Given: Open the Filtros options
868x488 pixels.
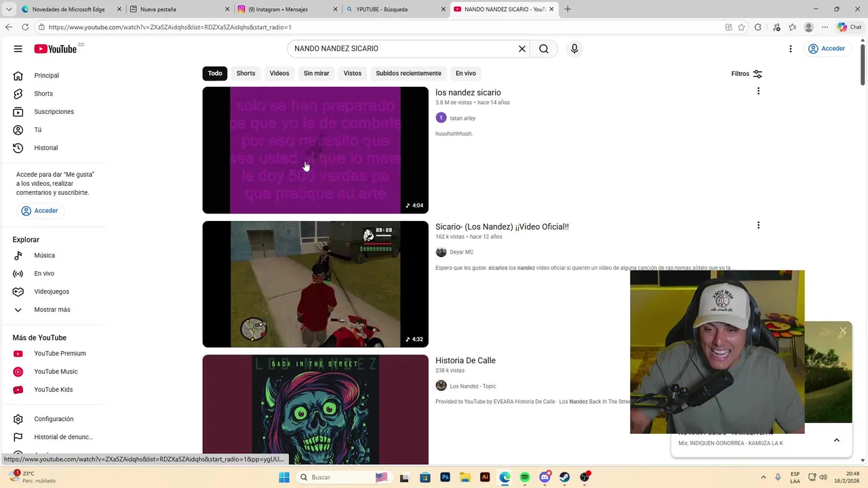Looking at the screenshot, I should pyautogui.click(x=747, y=74).
